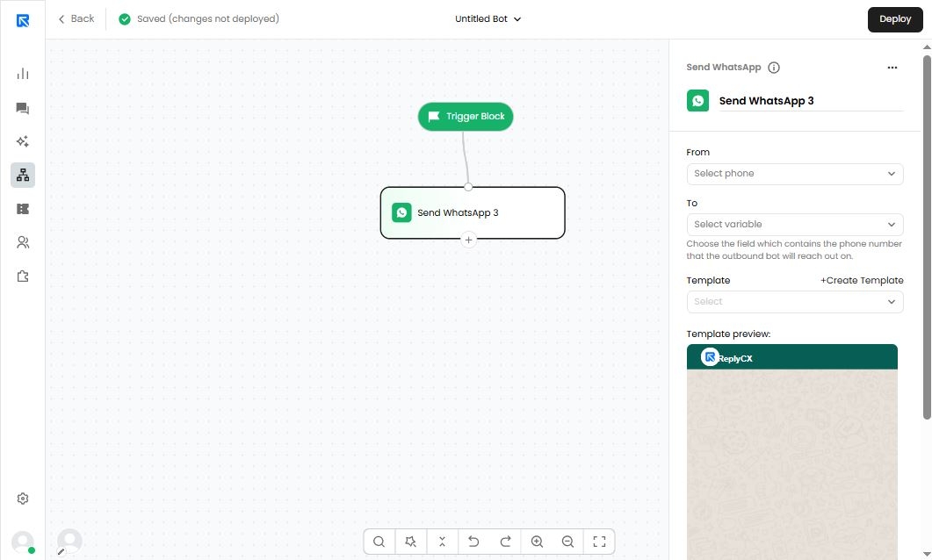Fit the canvas to the screen with the fullscreen icon
Screen dimensions: 932x560
599,542
